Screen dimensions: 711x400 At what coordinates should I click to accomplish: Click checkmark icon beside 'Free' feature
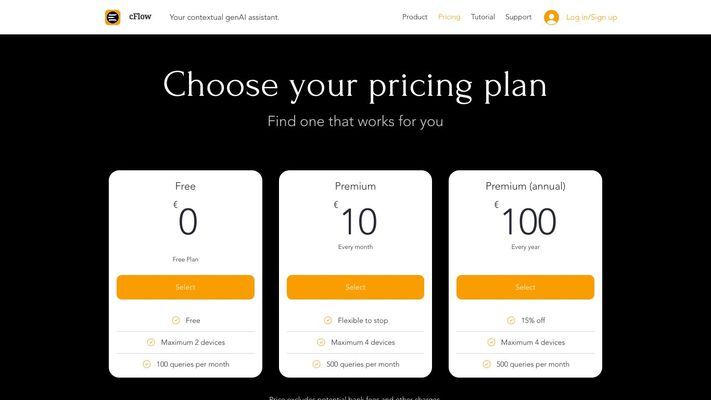pyautogui.click(x=176, y=320)
